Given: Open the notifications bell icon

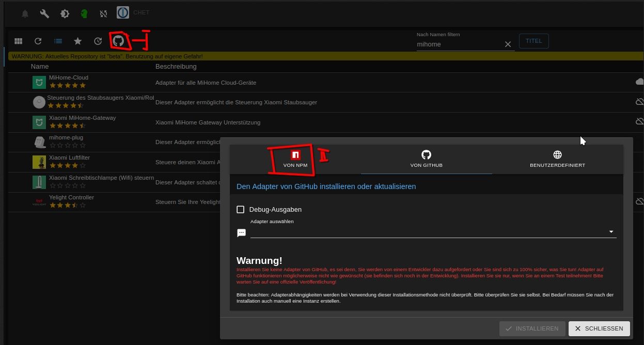Looking at the screenshot, I should [x=25, y=14].
